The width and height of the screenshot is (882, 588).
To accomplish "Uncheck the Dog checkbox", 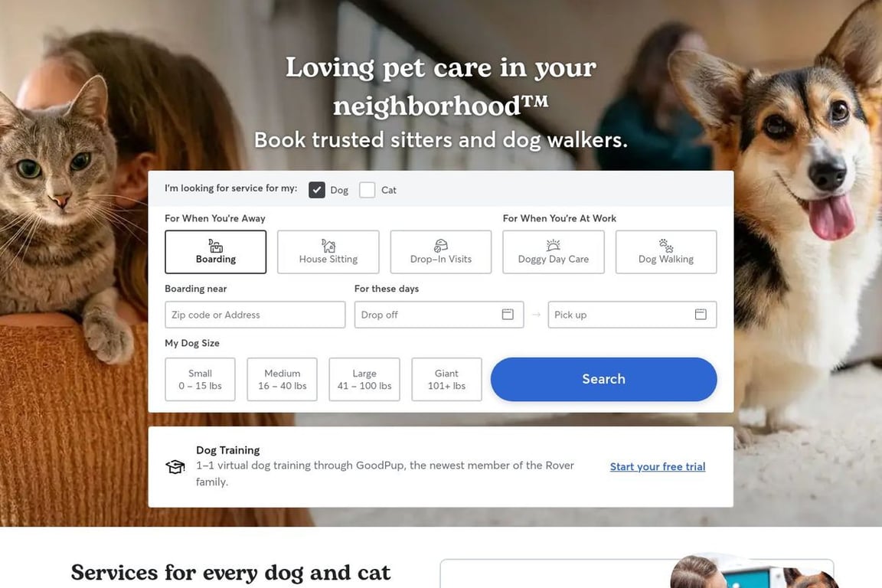I will 317,190.
